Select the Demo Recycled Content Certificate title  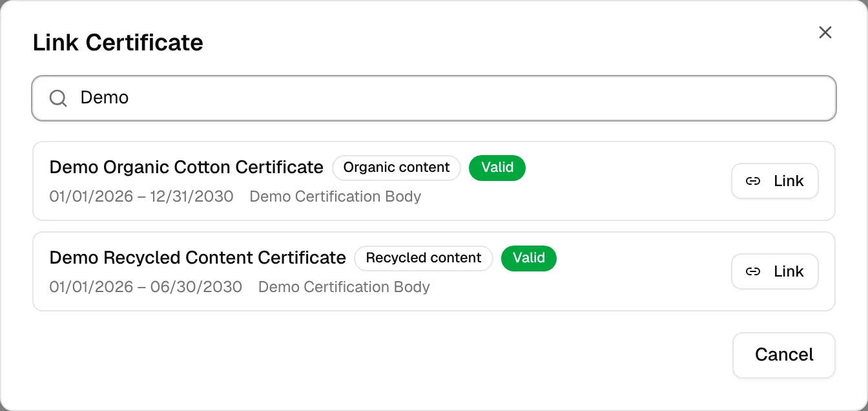(198, 258)
